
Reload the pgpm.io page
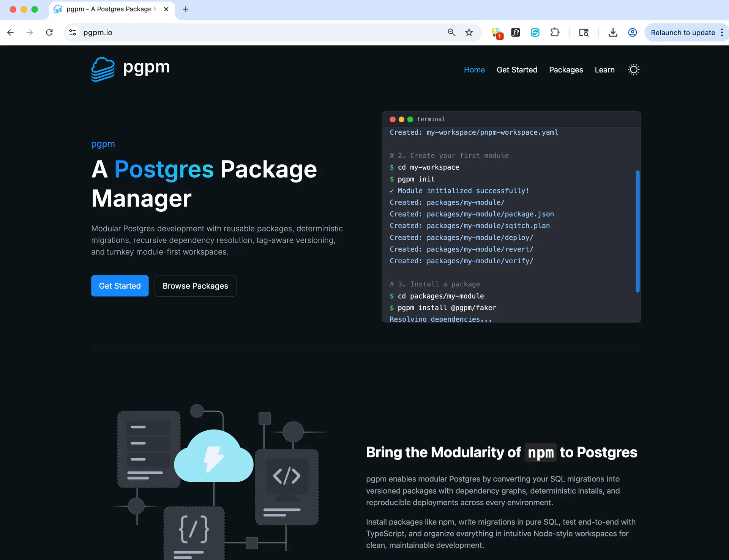coord(49,33)
